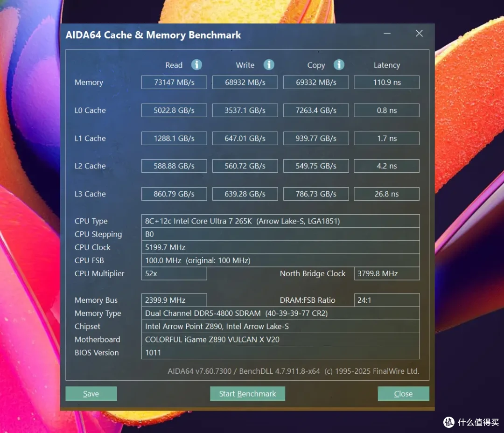The height and width of the screenshot is (433, 504).
Task: Click L3 Cache latency 26.8 ns
Action: pos(387,194)
